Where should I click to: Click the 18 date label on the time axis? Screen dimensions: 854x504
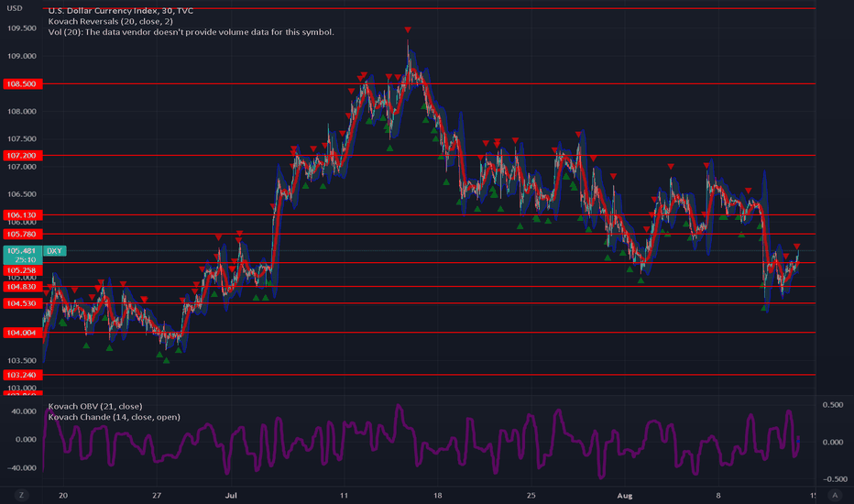(x=437, y=495)
